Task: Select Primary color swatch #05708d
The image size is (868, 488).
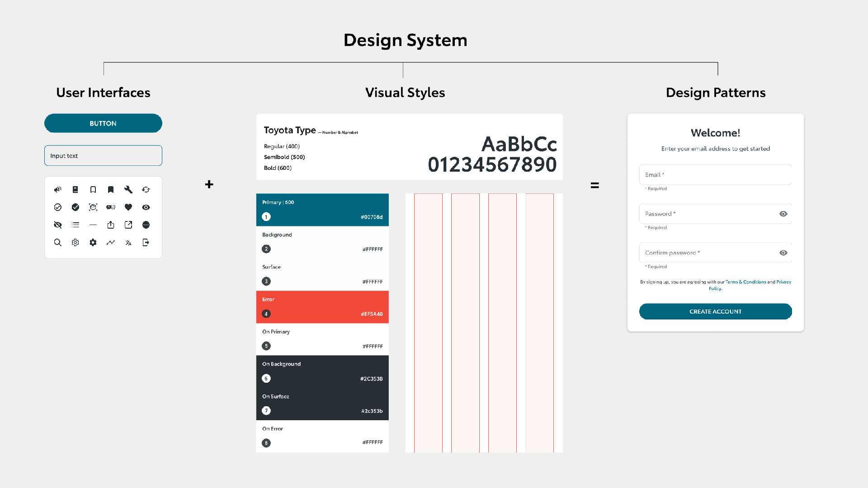Action: [x=322, y=210]
